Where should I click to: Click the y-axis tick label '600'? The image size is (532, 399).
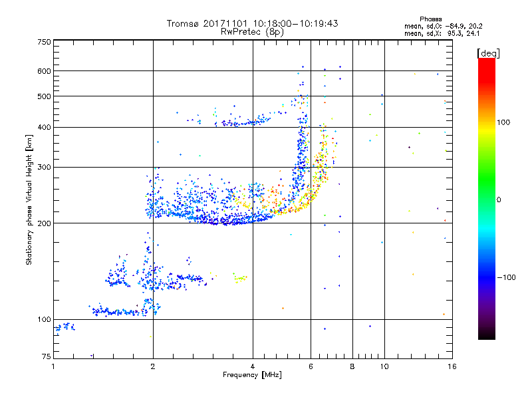pyautogui.click(x=44, y=71)
